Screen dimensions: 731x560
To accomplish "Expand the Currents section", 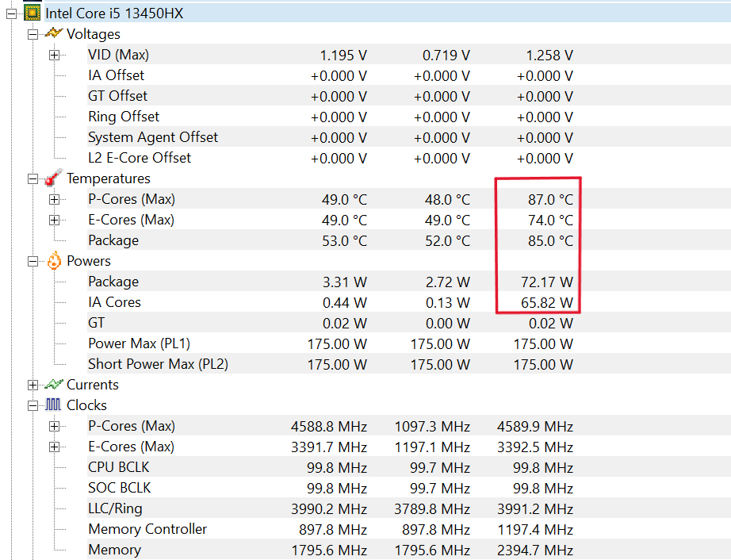I will 33,385.
